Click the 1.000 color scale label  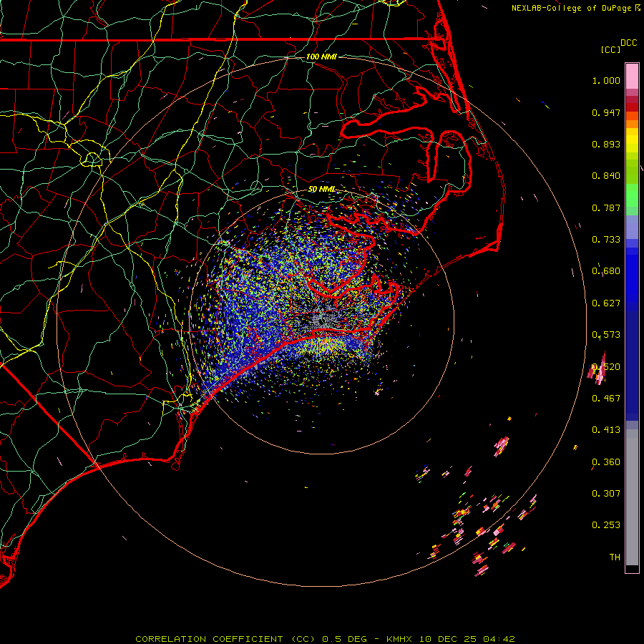pos(606,80)
